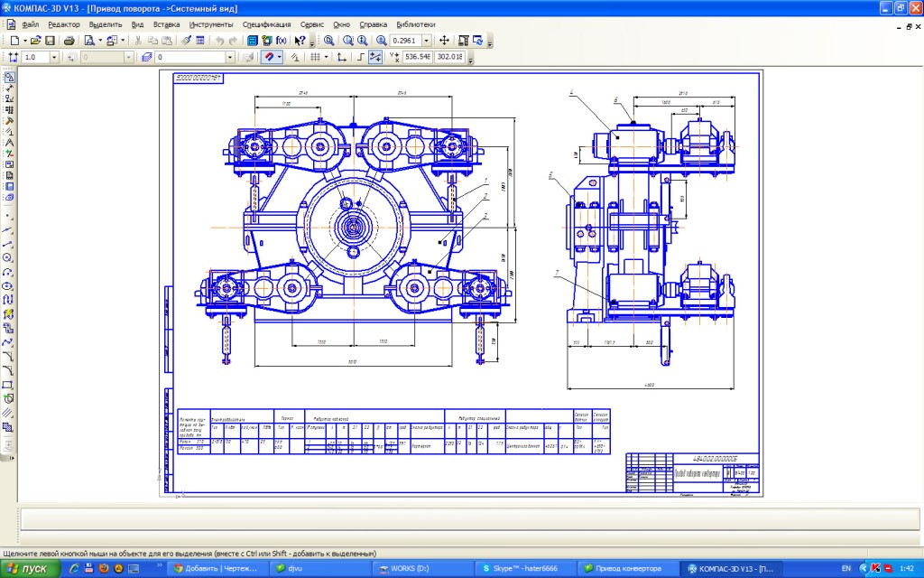Viewport: 924px width, 578px height.
Task: Select the Rectangle drawing tool
Action: point(8,385)
